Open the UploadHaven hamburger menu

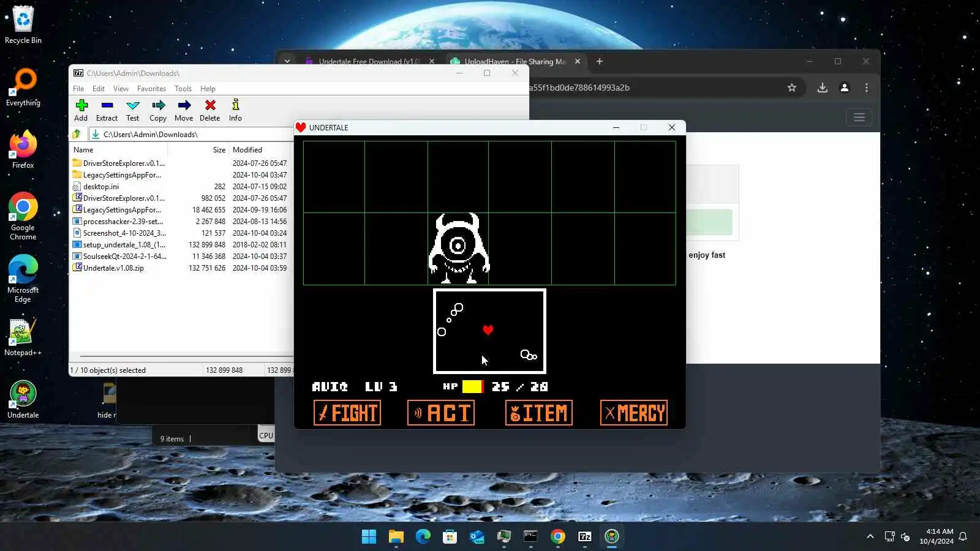pos(859,117)
